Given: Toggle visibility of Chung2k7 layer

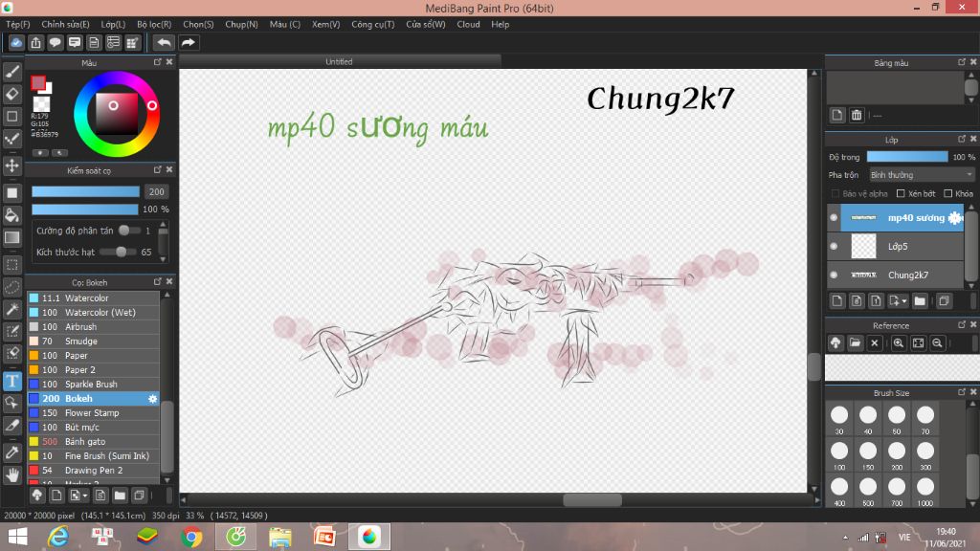Looking at the screenshot, I should (x=834, y=275).
